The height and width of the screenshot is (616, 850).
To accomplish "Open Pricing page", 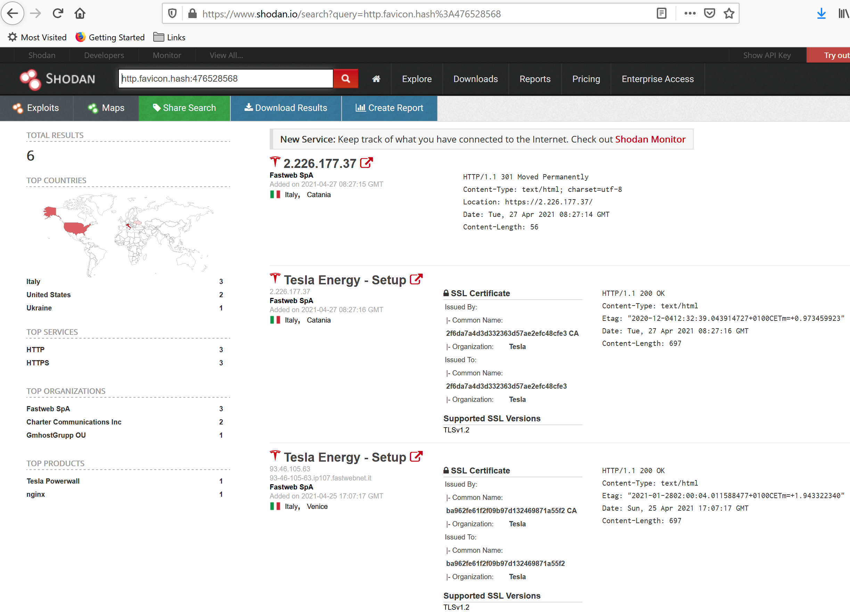I will tap(586, 79).
